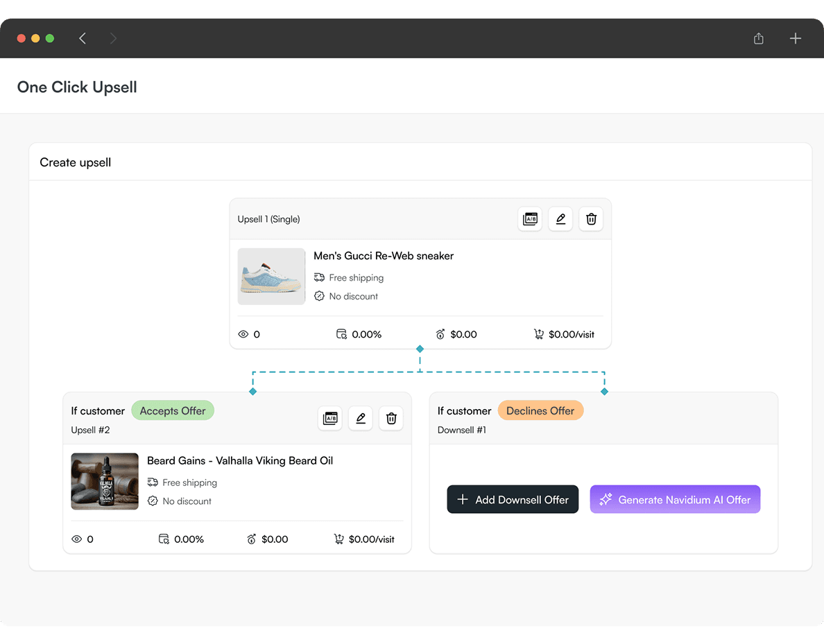Viewport: 824px width, 644px height.
Task: Open Generate Navidium AI Offer
Action: (675, 499)
